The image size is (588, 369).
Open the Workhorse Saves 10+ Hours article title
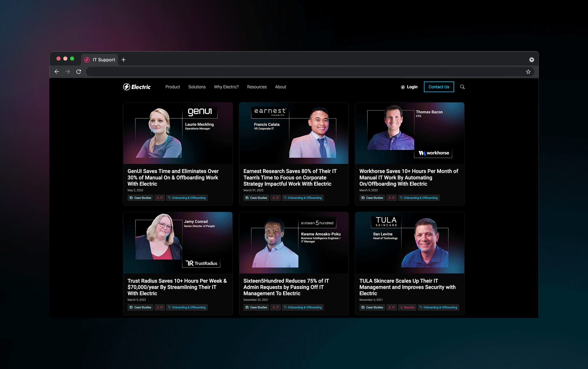pyautogui.click(x=409, y=177)
